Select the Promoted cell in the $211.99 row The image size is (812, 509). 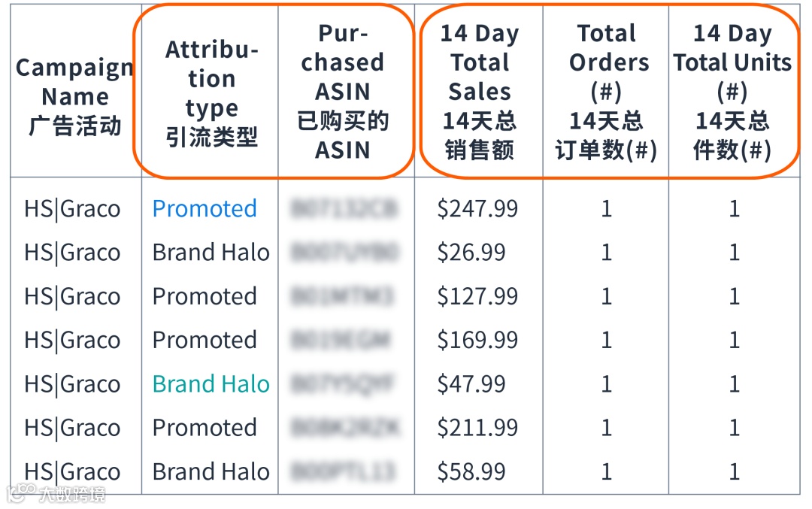coord(205,428)
